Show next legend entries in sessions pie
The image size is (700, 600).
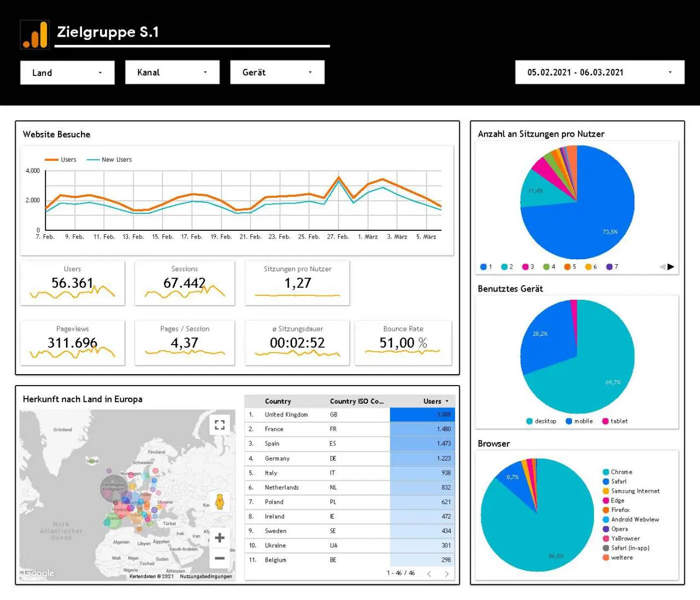(671, 267)
